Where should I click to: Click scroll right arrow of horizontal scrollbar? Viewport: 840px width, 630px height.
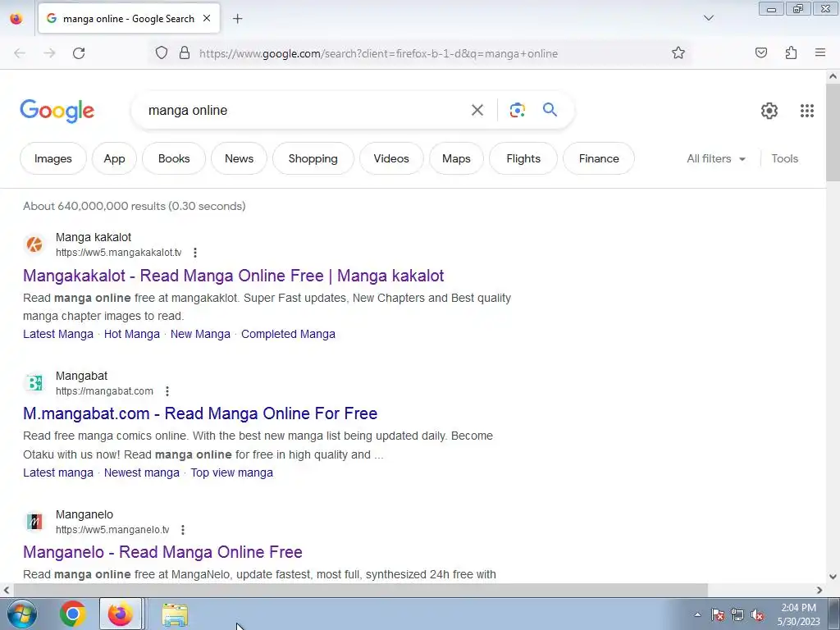(x=819, y=590)
